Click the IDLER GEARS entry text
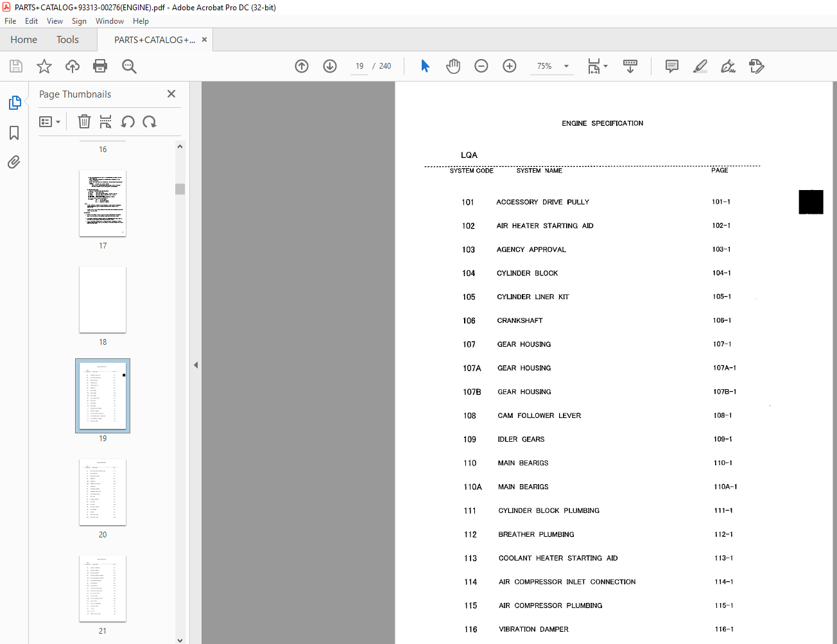 pyautogui.click(x=521, y=439)
